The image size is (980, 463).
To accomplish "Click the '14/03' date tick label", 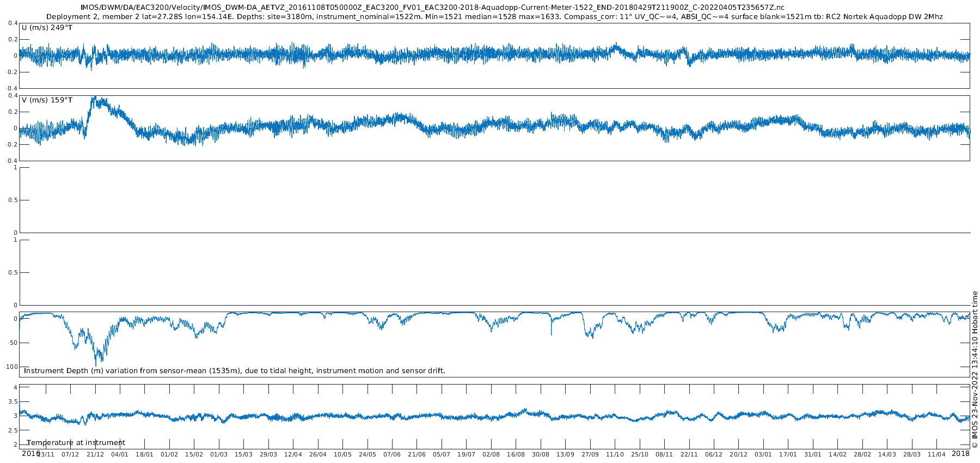I will pyautogui.click(x=887, y=454).
